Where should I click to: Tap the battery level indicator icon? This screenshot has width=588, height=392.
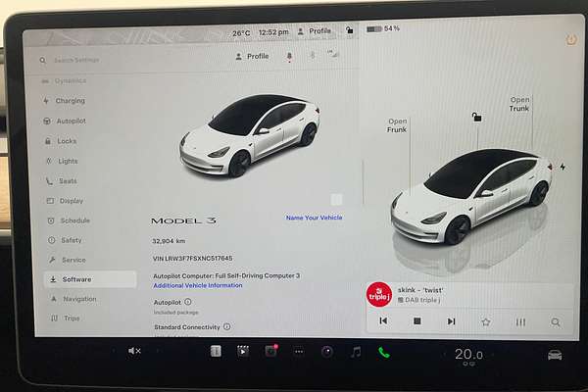coord(374,28)
